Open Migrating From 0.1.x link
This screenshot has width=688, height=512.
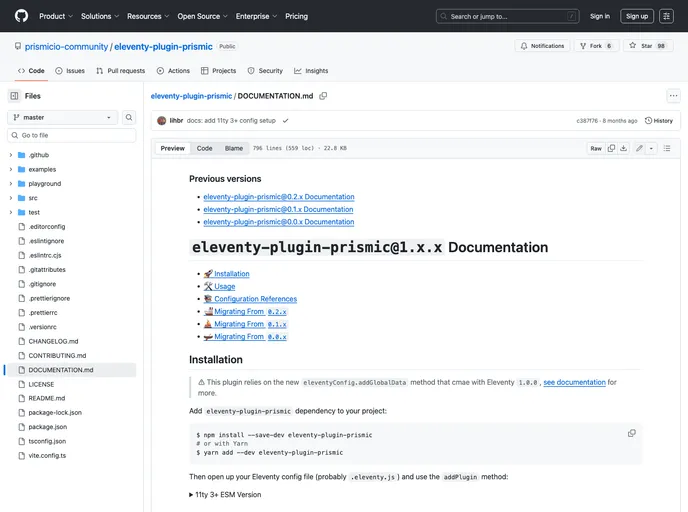(x=245, y=324)
